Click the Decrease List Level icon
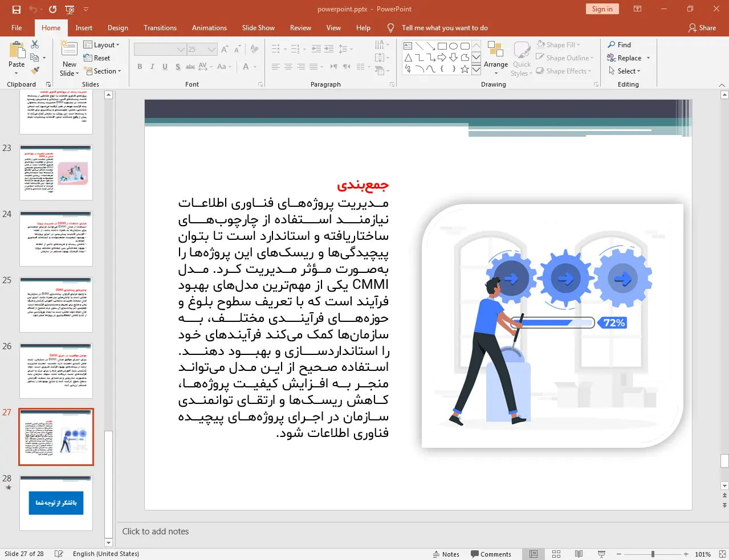Screen dimensions: 729x560 point(316,49)
